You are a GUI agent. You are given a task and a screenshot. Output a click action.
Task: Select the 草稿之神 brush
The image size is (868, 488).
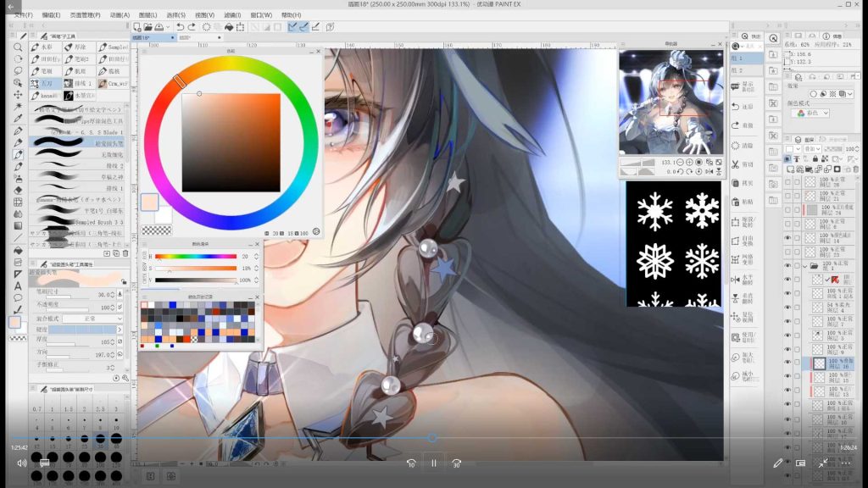[77, 176]
